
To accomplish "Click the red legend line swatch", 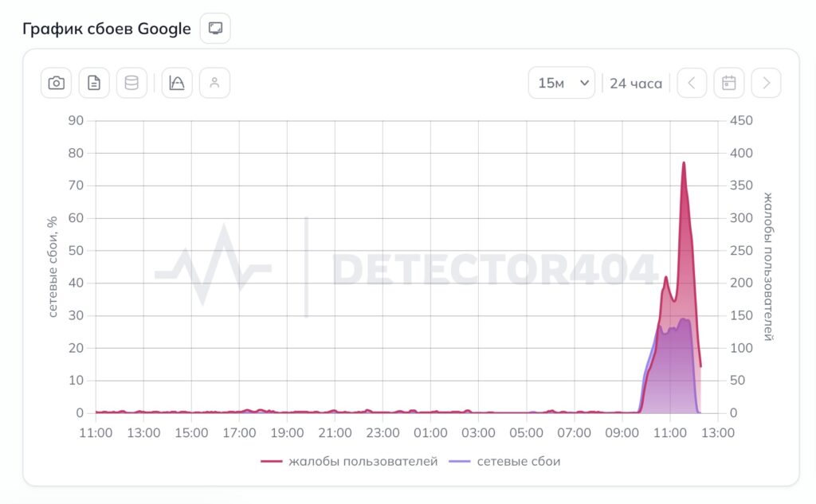I will 271,461.
